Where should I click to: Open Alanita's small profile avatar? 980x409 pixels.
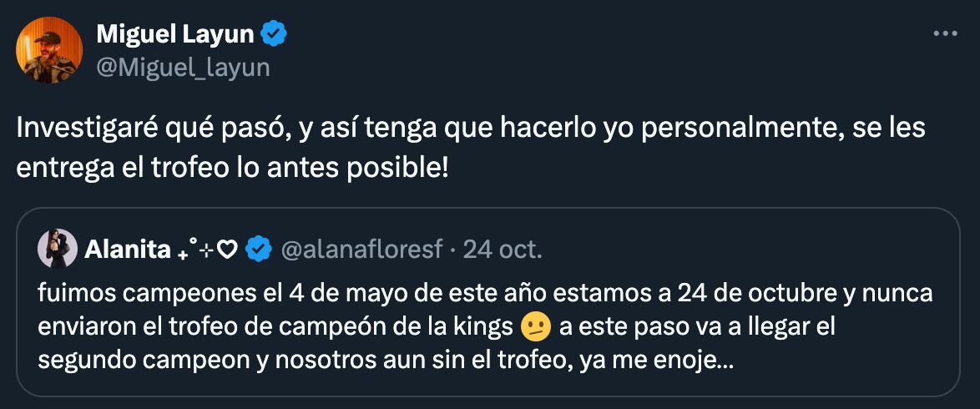click(x=58, y=248)
